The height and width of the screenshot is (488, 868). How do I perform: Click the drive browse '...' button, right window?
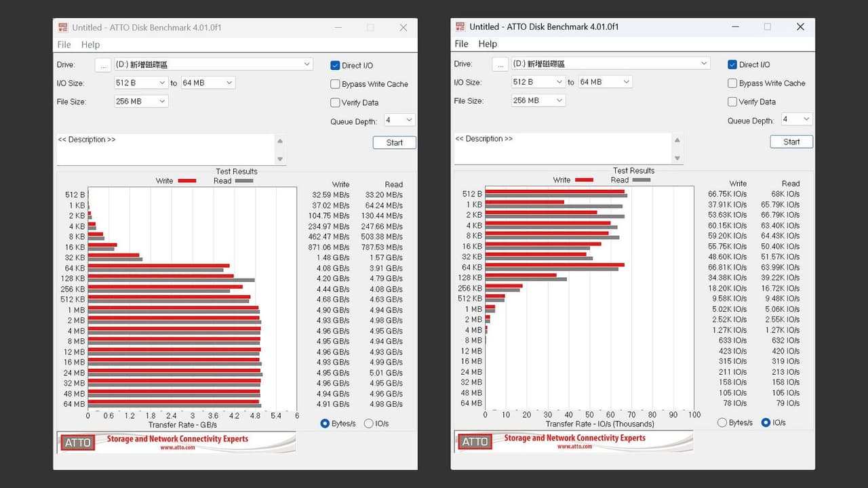pyautogui.click(x=500, y=64)
